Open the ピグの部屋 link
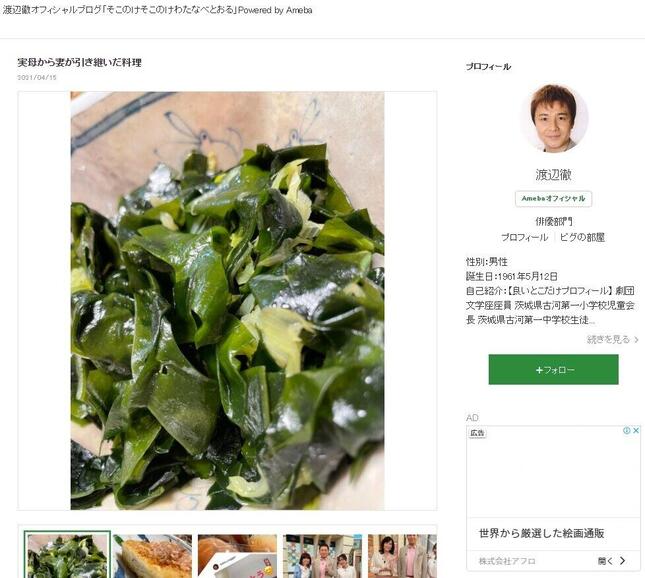Viewport: 645px width, 578px height. (582, 237)
